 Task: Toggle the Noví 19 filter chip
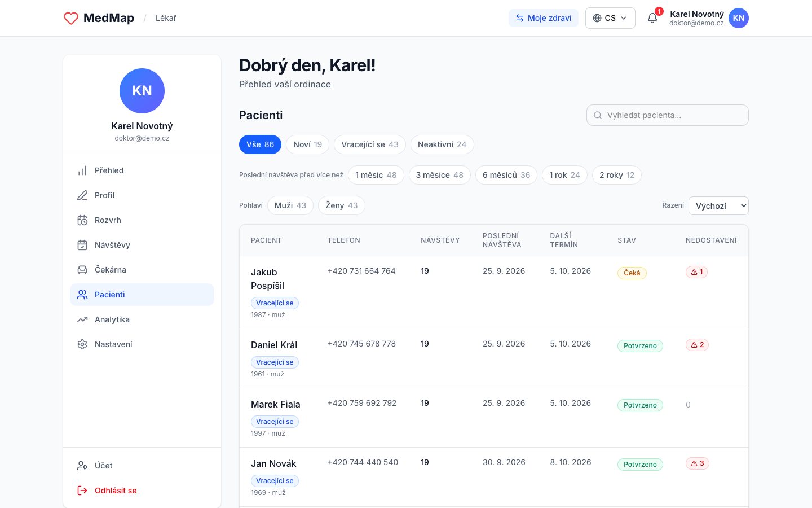click(307, 144)
